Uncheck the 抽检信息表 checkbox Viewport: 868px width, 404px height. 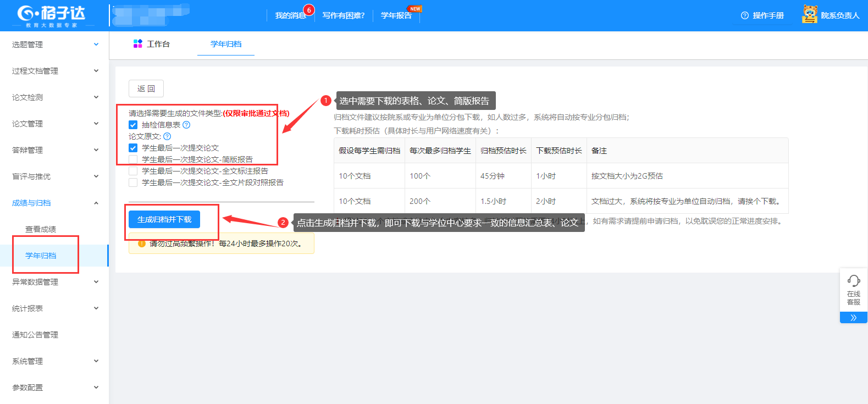click(x=133, y=125)
